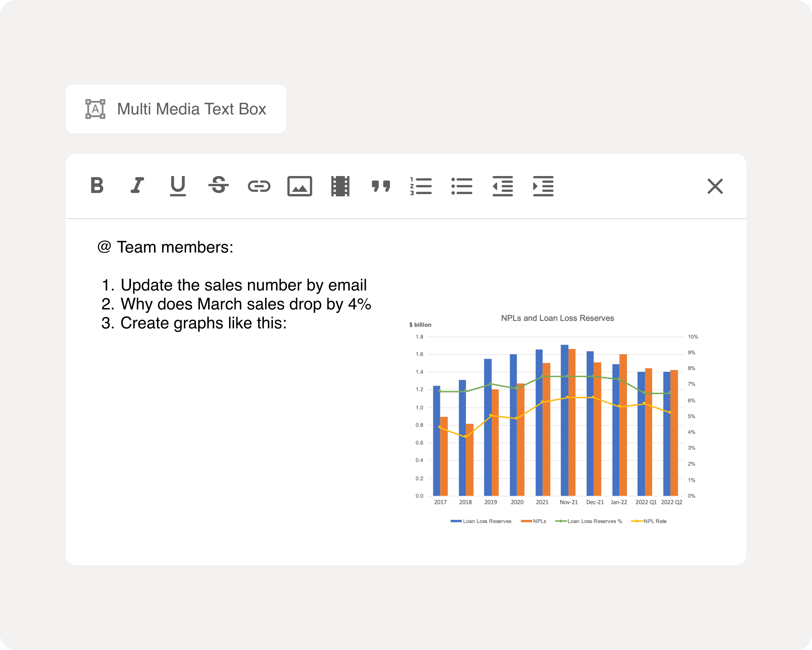The image size is (812, 650).
Task: Click the 'Why does March sales drop' line
Action: 245,304
